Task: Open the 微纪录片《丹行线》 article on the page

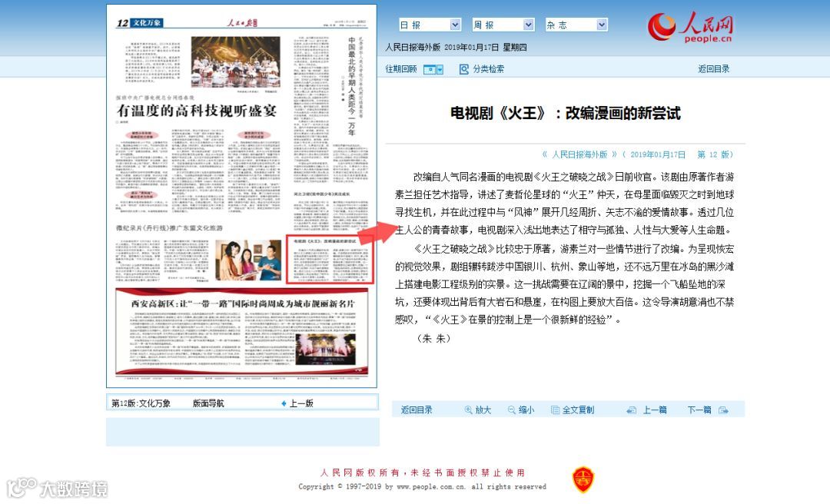Action: tap(169, 227)
